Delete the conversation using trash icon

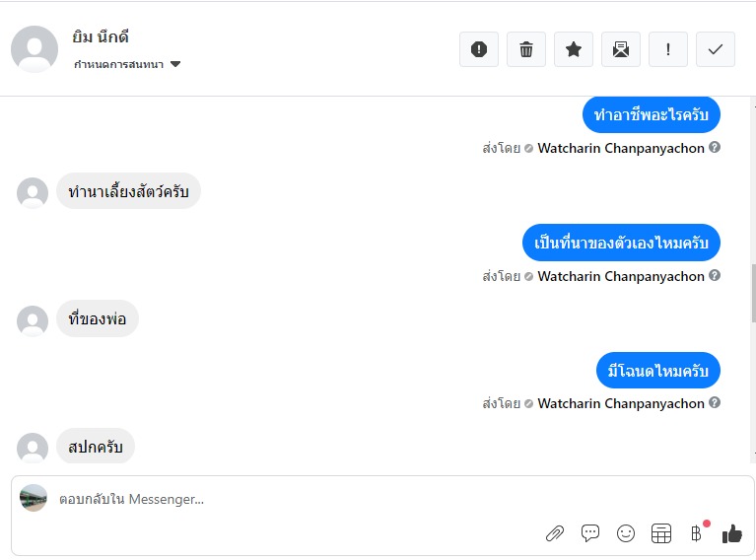pos(526,49)
